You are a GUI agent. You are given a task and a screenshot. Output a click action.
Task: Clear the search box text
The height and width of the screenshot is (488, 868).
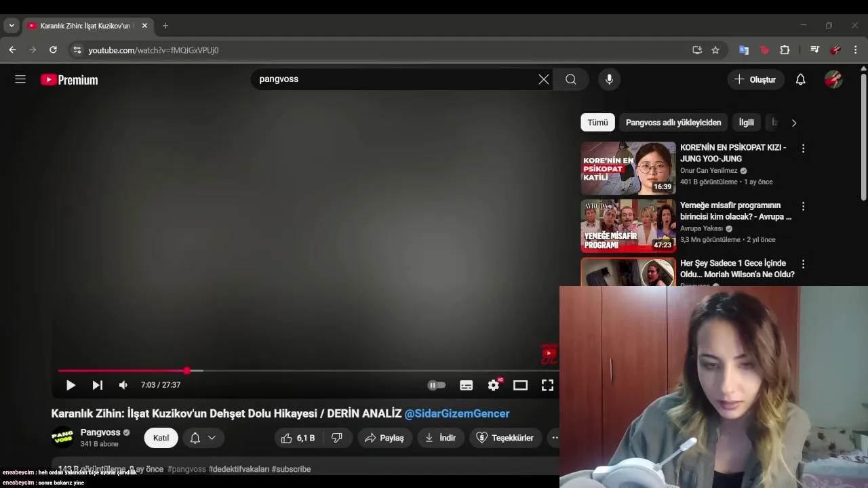[x=543, y=79]
